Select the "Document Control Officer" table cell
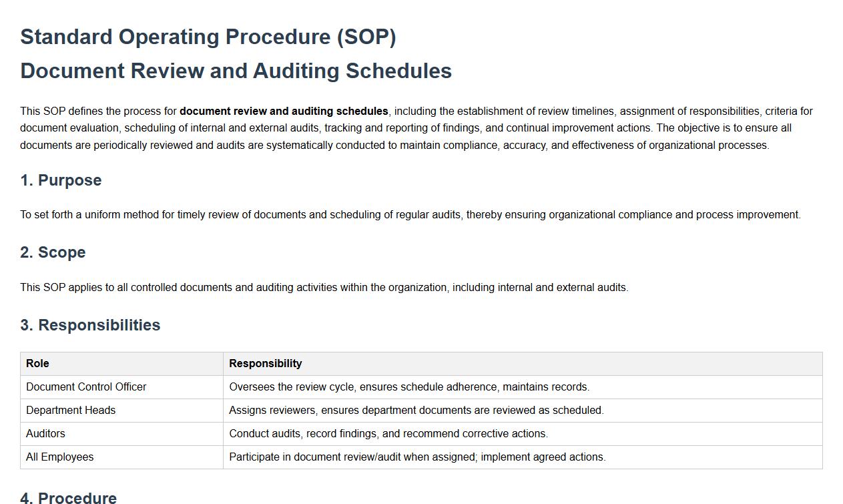The image size is (843, 504). click(x=86, y=387)
